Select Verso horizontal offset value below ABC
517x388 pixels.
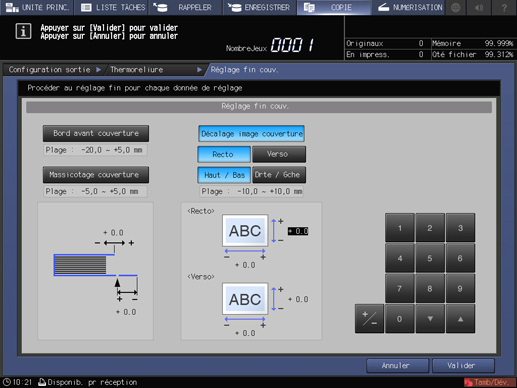pos(245,333)
